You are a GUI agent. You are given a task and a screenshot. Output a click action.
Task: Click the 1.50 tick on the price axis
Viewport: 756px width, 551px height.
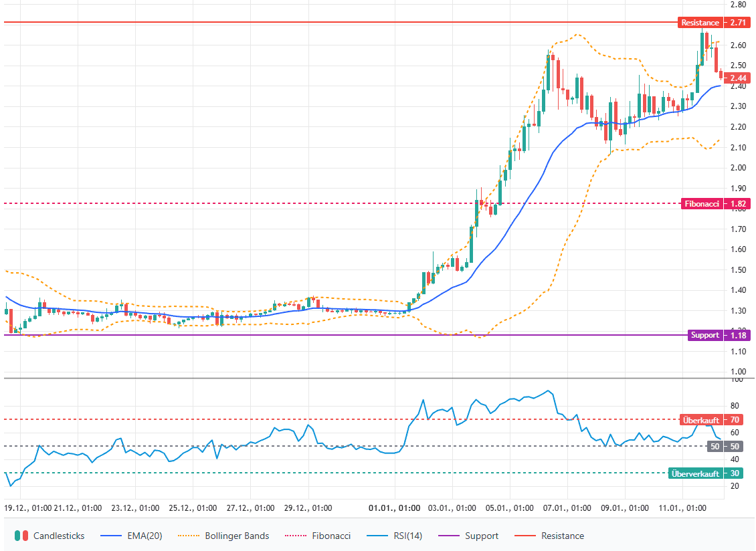coord(739,270)
